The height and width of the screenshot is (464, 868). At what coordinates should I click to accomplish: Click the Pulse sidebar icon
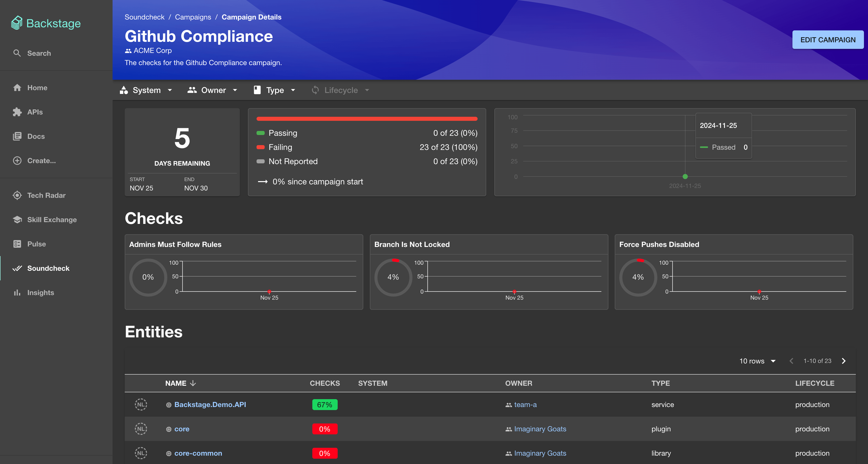pyautogui.click(x=17, y=244)
